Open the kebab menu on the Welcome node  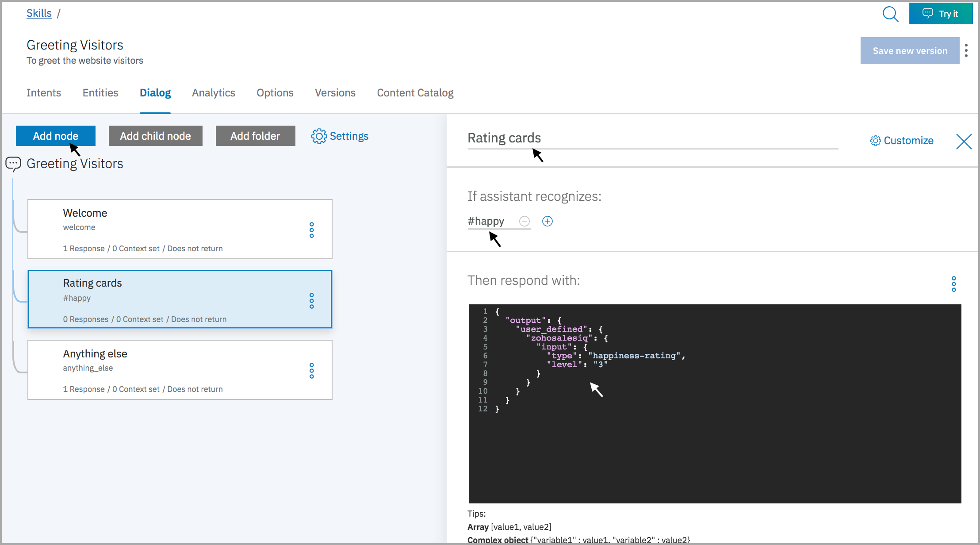point(312,229)
